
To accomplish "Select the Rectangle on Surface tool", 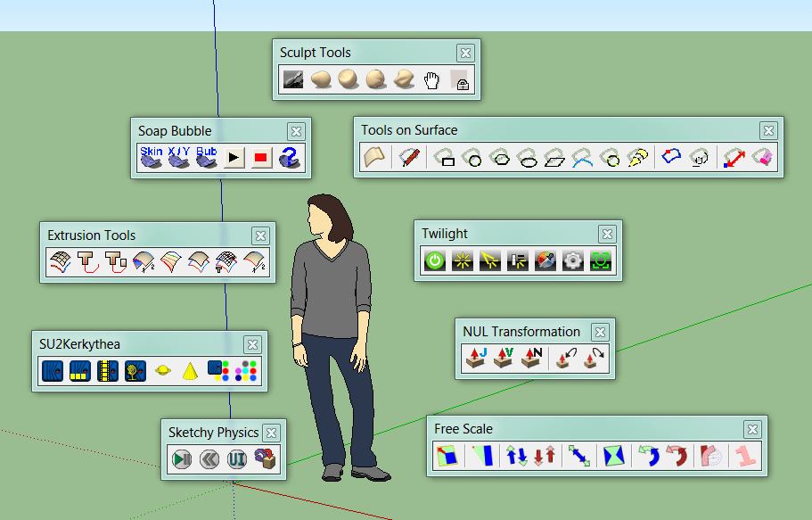I will tap(446, 157).
